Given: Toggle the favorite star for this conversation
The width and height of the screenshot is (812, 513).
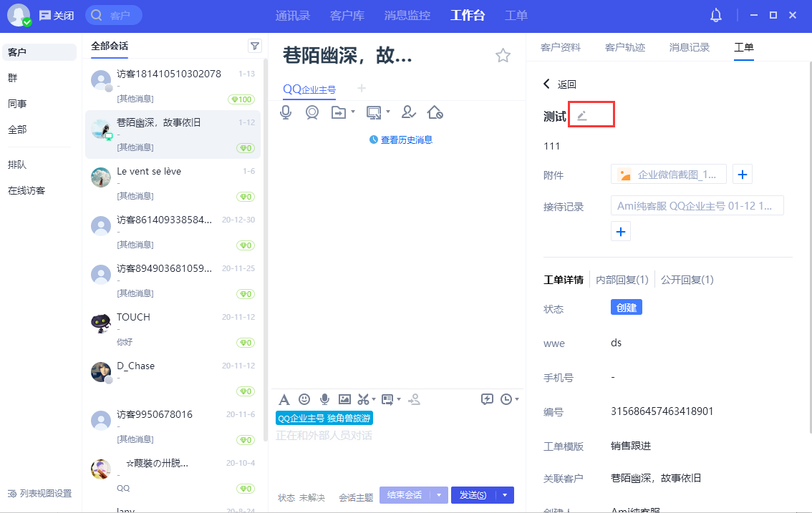Looking at the screenshot, I should point(503,55).
